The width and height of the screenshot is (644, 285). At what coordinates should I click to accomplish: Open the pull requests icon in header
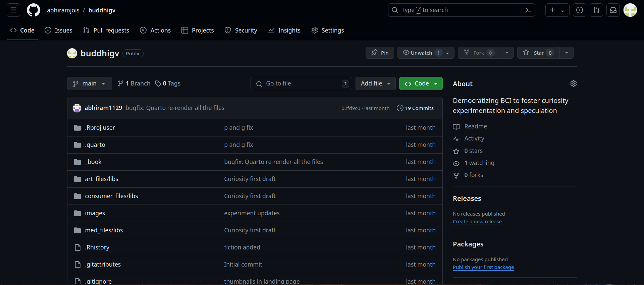(596, 10)
